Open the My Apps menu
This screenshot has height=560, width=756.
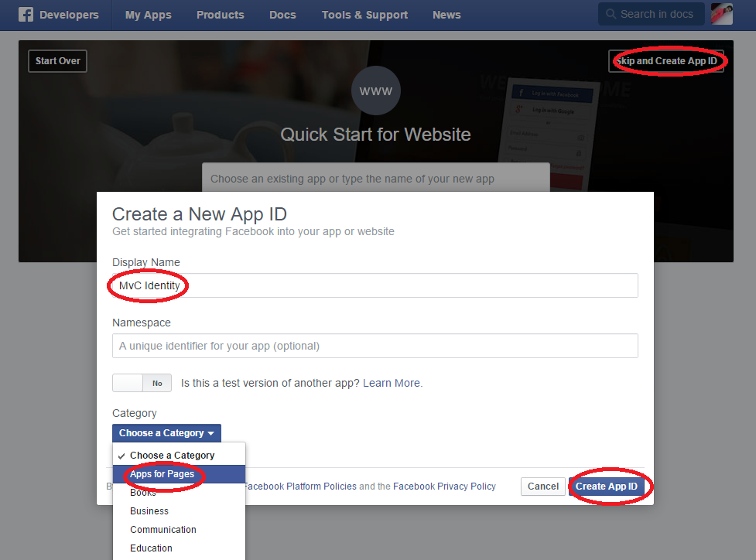point(147,14)
